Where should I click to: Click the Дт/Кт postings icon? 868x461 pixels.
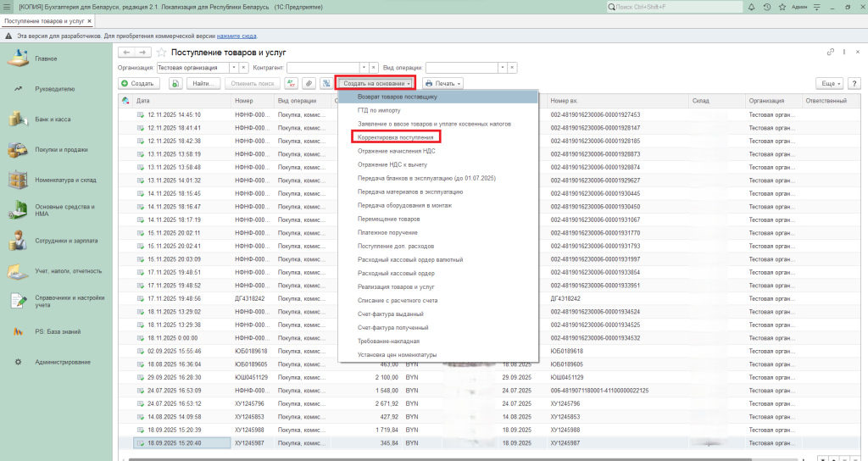click(292, 84)
